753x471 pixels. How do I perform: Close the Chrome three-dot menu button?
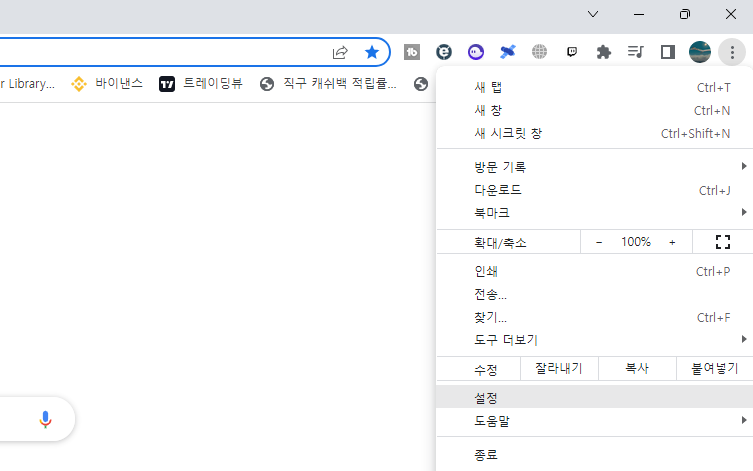(732, 52)
